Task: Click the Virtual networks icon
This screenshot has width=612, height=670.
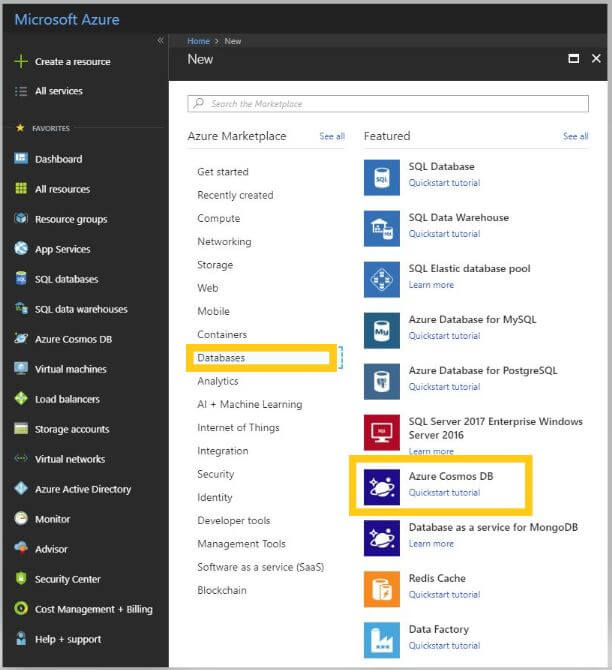Action: [x=21, y=458]
